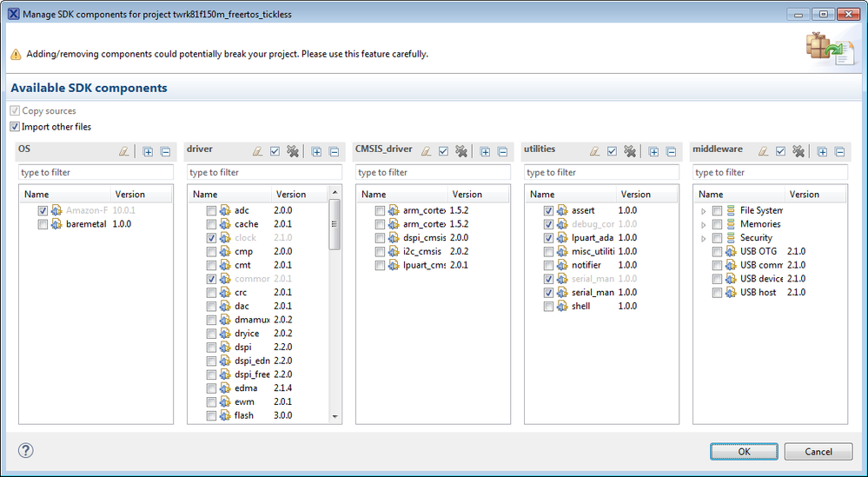
Task: Clear the utilities filter with eraser icon
Action: (x=594, y=151)
